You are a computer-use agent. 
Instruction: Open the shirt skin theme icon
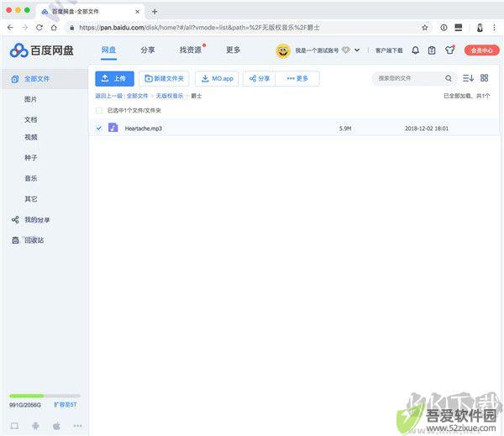(x=449, y=50)
